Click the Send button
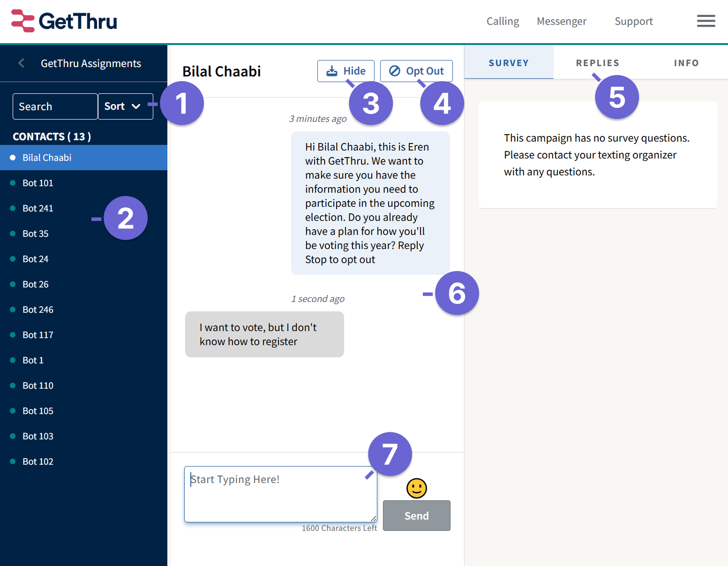 (416, 515)
